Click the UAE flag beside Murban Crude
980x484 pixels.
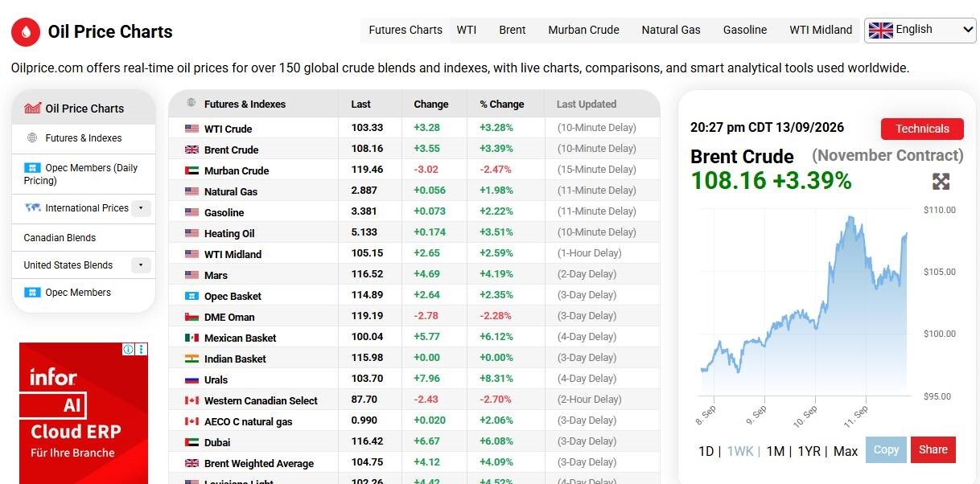[191, 170]
